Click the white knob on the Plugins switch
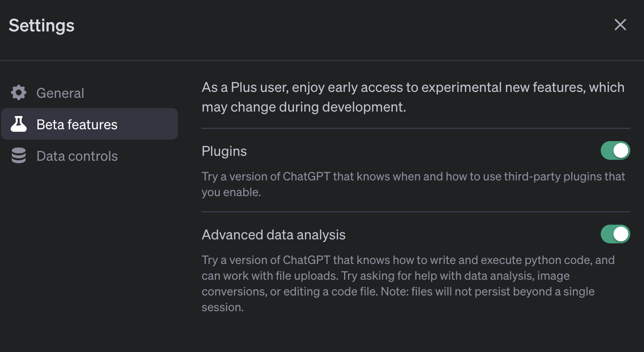644x352 pixels. 621,151
